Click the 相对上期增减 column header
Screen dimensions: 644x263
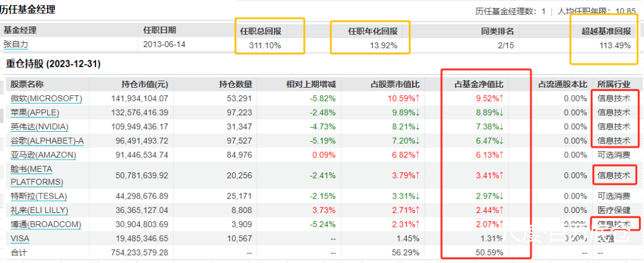coord(311,84)
